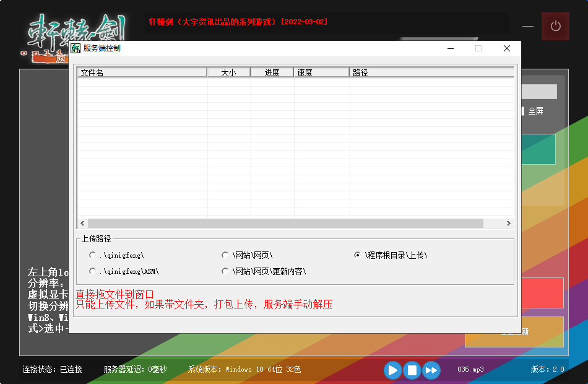Skip to the next music track
This screenshot has height=384, width=588.
(431, 370)
